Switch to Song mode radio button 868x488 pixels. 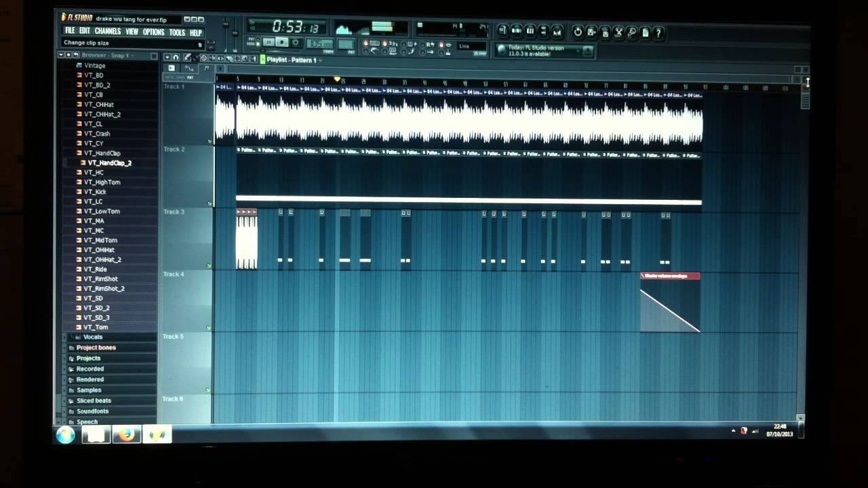pos(258,44)
